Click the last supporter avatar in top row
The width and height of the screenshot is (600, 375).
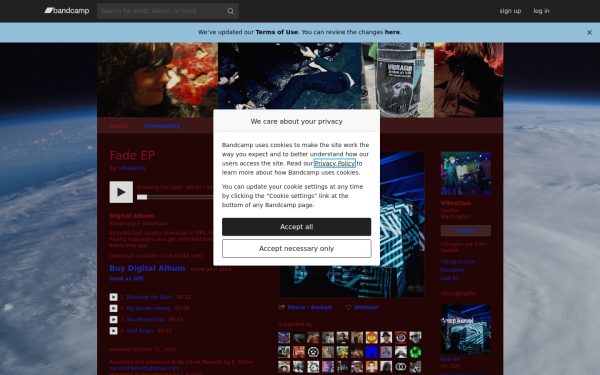(x=415, y=338)
